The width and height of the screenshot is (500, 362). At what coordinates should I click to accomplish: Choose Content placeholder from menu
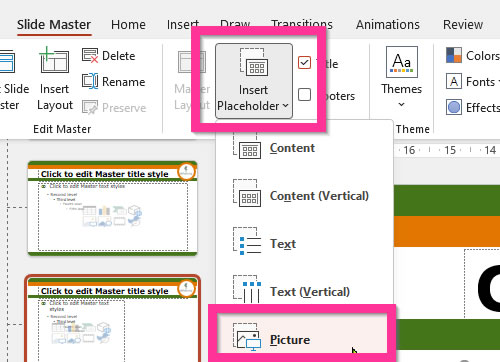[x=304, y=148]
